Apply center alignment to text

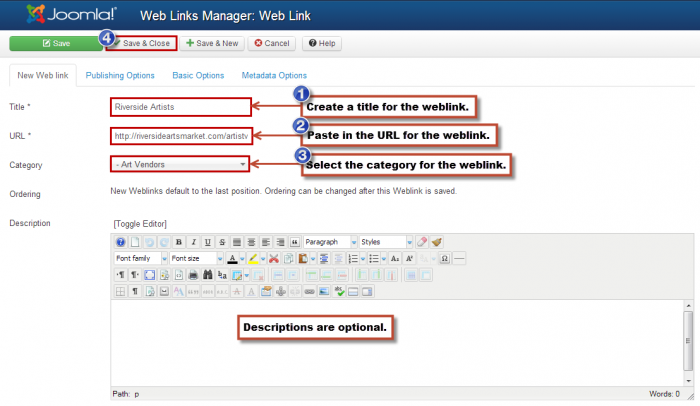coord(251,242)
